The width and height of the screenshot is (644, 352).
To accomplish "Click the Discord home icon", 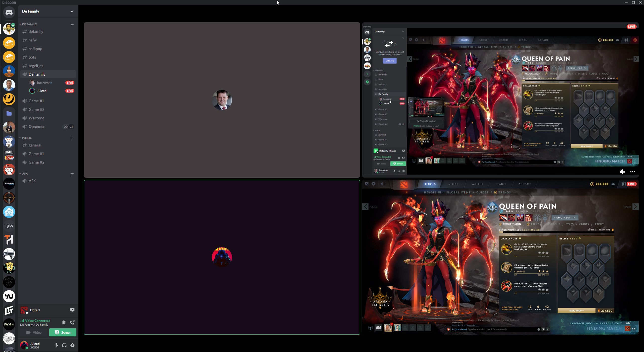I will click(x=9, y=12).
